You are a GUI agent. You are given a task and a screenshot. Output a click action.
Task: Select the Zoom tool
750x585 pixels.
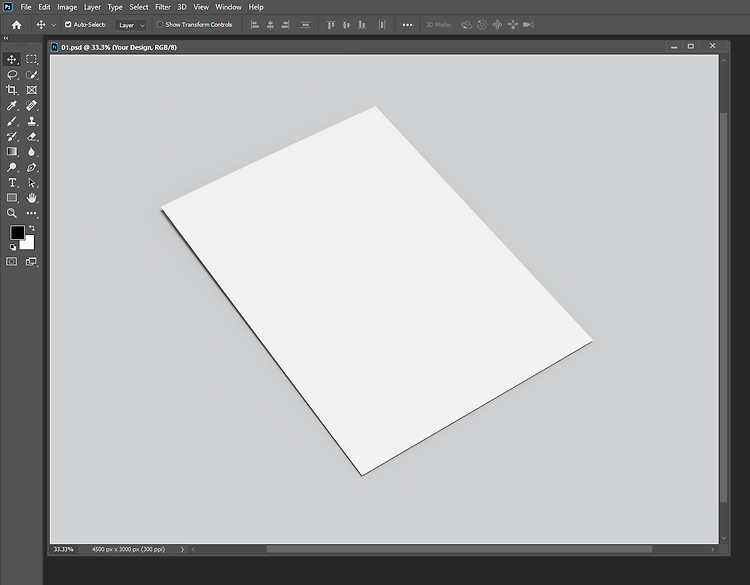pyautogui.click(x=11, y=213)
